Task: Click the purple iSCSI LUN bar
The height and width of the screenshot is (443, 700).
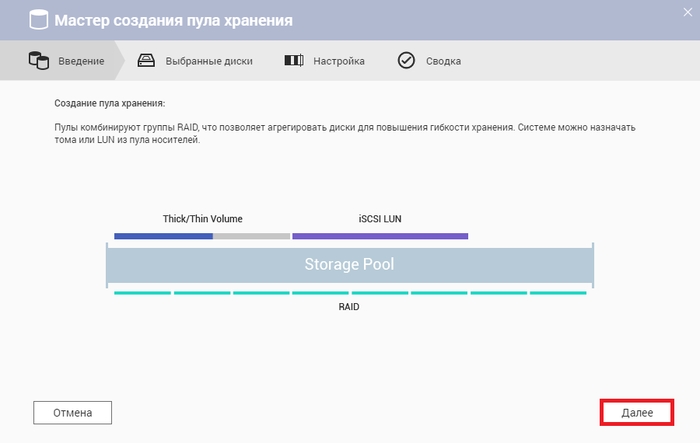Action: (380, 236)
